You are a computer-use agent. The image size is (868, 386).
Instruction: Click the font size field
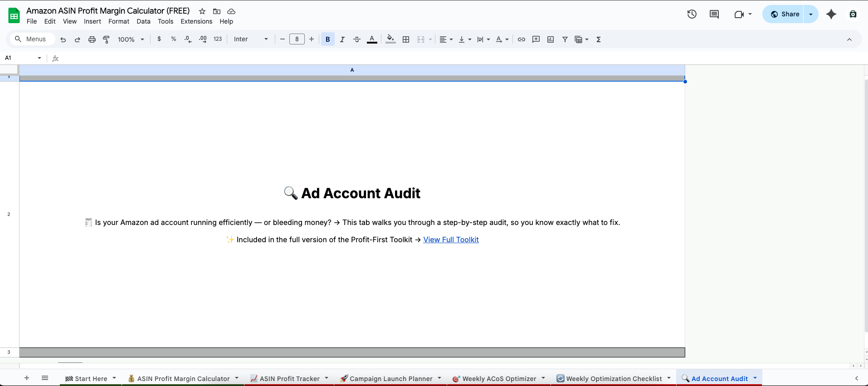[x=297, y=39]
